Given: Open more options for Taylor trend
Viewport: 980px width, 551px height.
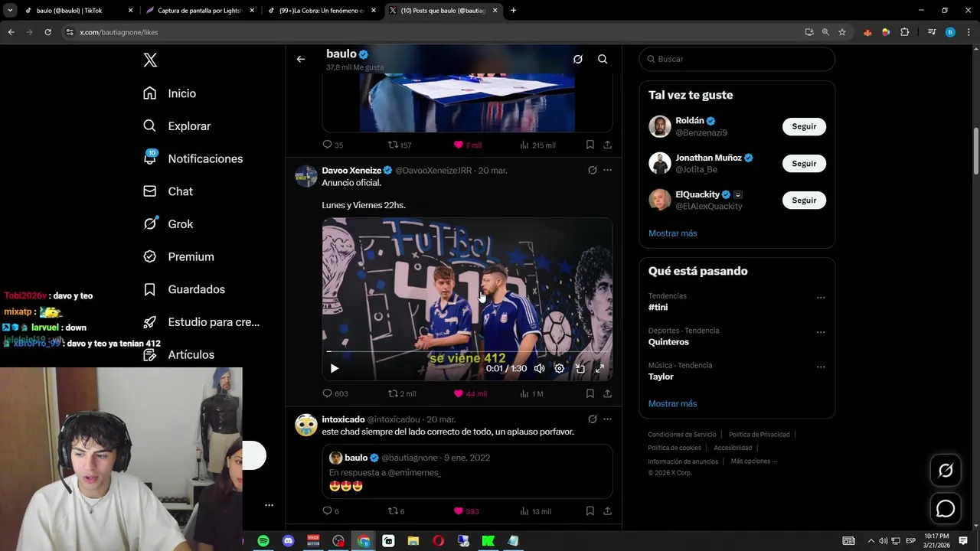Looking at the screenshot, I should point(821,367).
